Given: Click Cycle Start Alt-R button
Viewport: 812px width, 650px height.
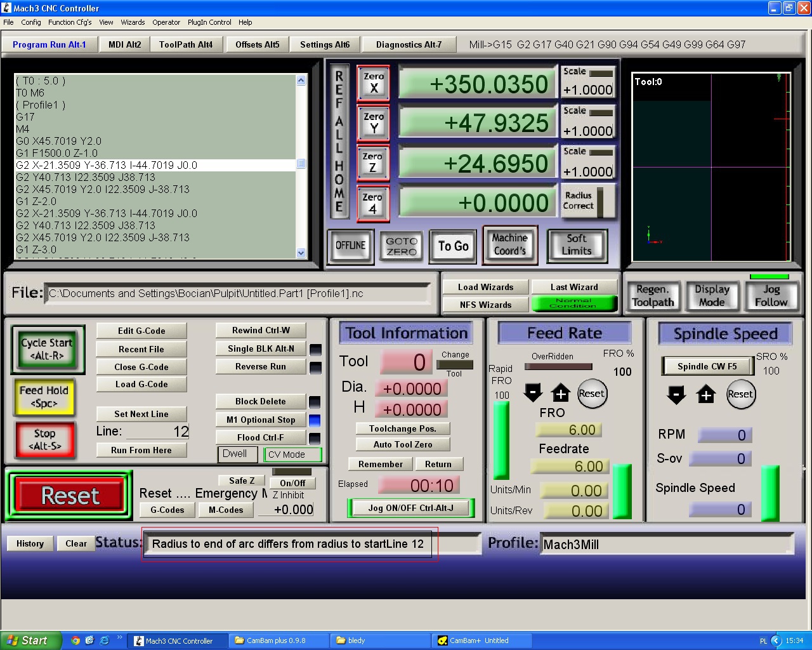Looking at the screenshot, I should (48, 349).
